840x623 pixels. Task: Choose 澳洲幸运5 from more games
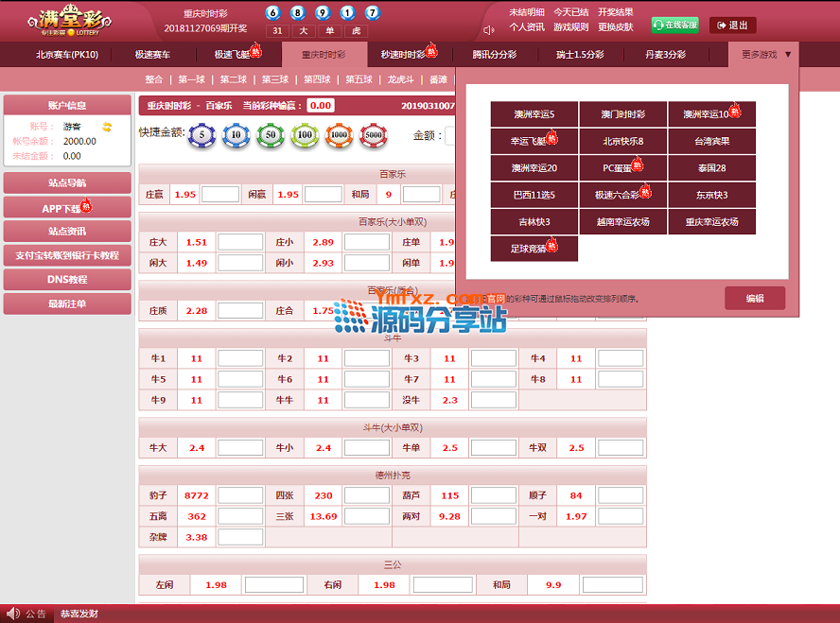534,114
